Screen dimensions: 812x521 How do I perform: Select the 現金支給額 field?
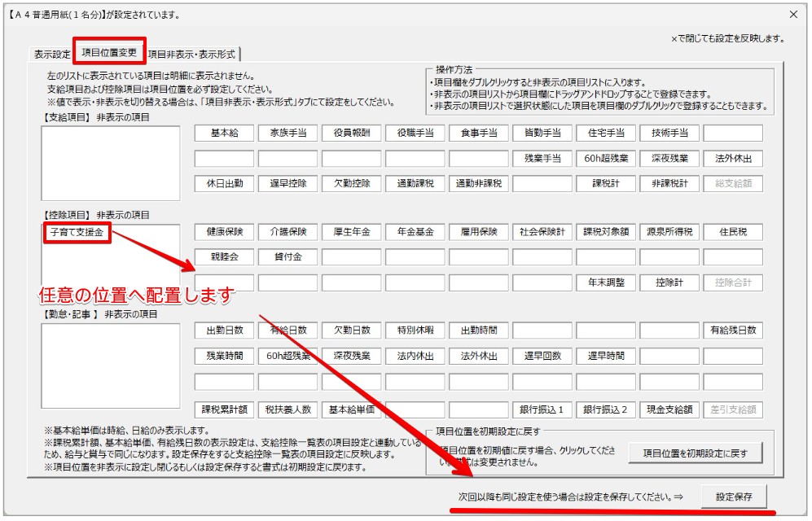tap(669, 409)
